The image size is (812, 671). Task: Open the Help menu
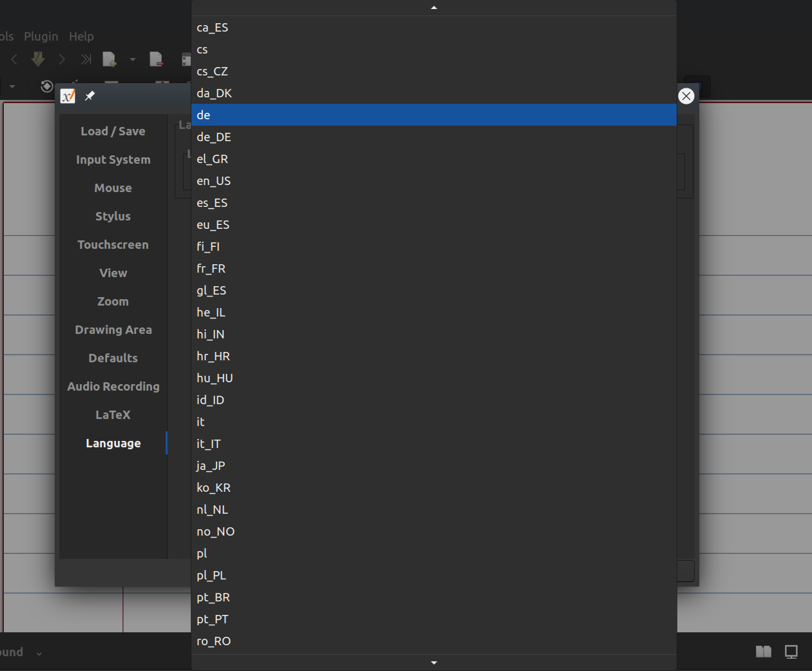tap(81, 36)
